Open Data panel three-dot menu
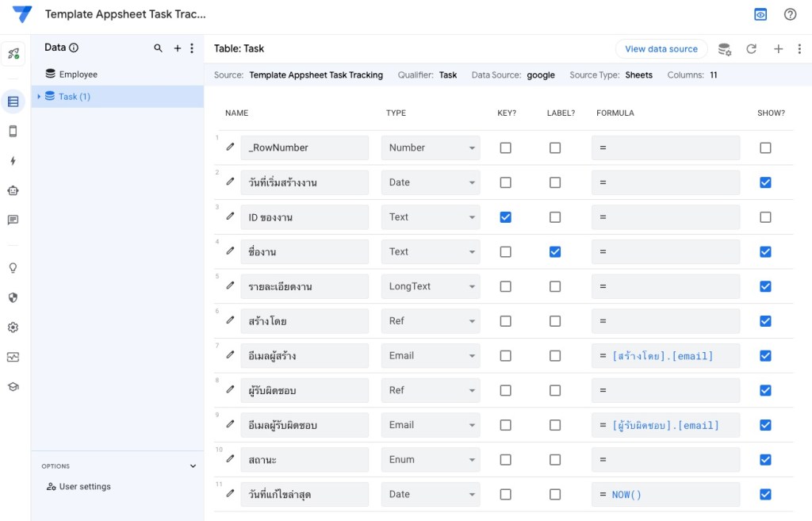This screenshot has width=812, height=521. (x=192, y=48)
